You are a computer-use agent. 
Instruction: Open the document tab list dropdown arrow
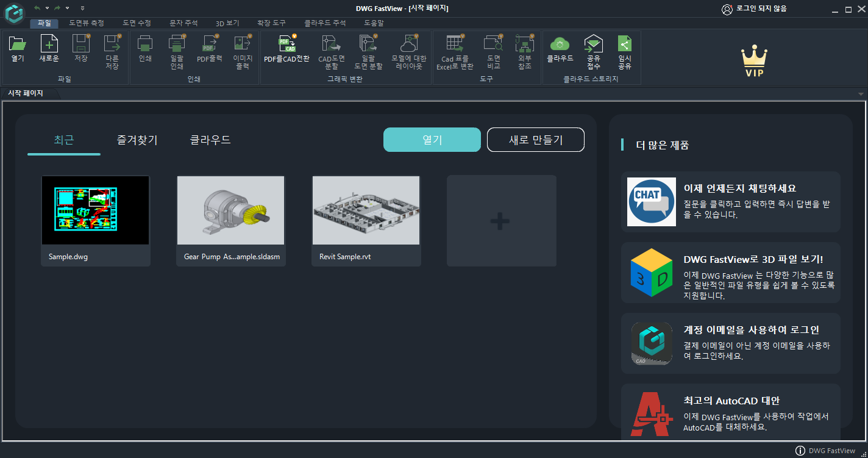[x=861, y=94]
